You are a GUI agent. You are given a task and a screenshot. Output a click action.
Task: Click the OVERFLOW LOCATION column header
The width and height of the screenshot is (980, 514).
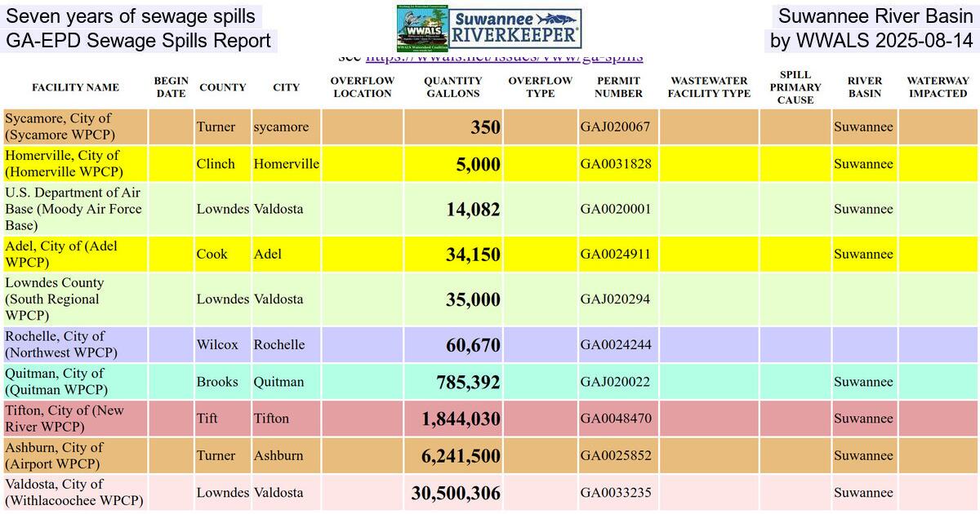[363, 87]
